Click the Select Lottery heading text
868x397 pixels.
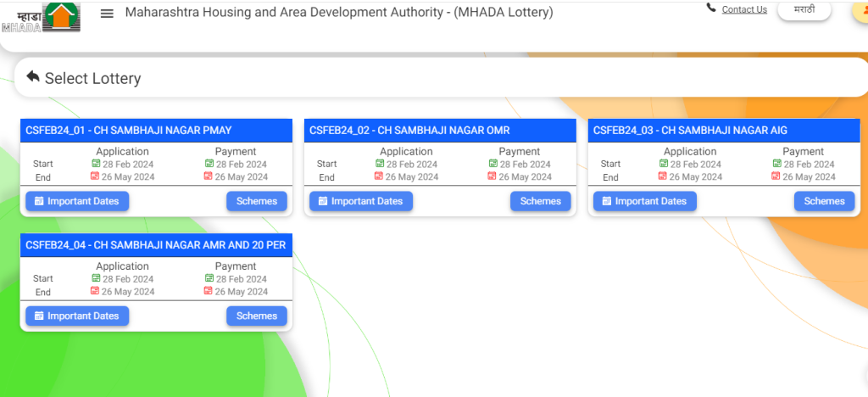tap(93, 79)
